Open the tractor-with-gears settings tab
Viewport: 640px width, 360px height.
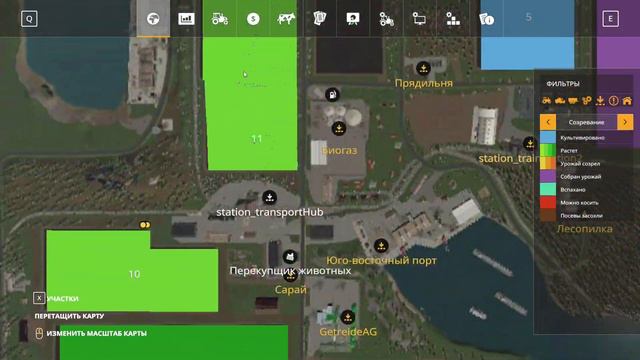click(x=386, y=19)
